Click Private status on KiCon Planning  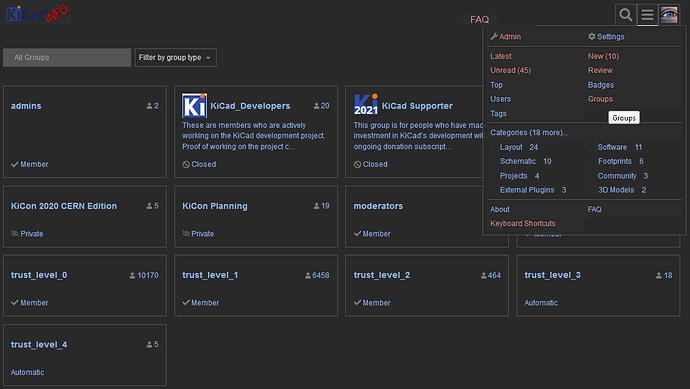coord(198,234)
